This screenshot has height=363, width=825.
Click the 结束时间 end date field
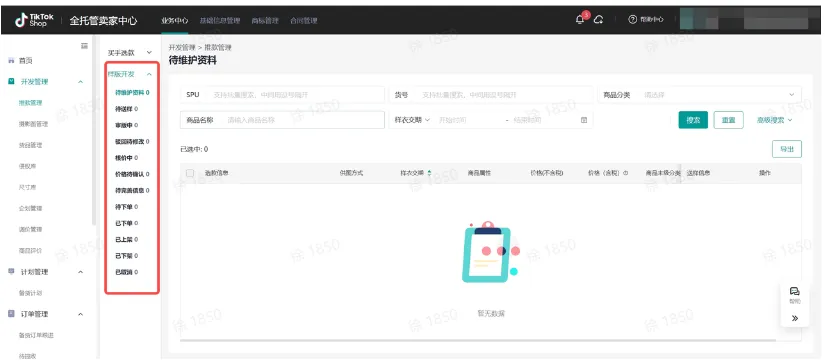(542, 120)
